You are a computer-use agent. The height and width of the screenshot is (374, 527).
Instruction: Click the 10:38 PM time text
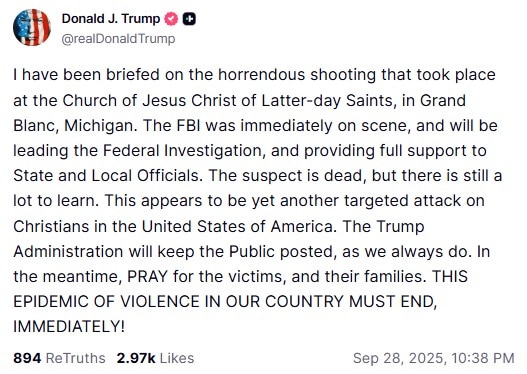[483, 358]
